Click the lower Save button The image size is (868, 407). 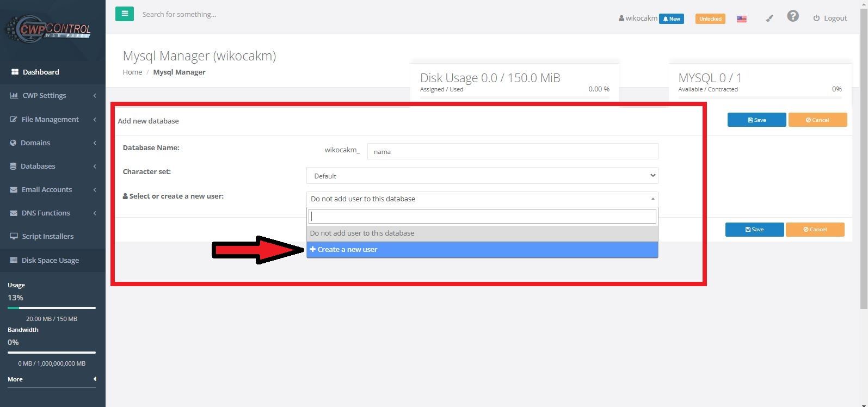(x=754, y=229)
